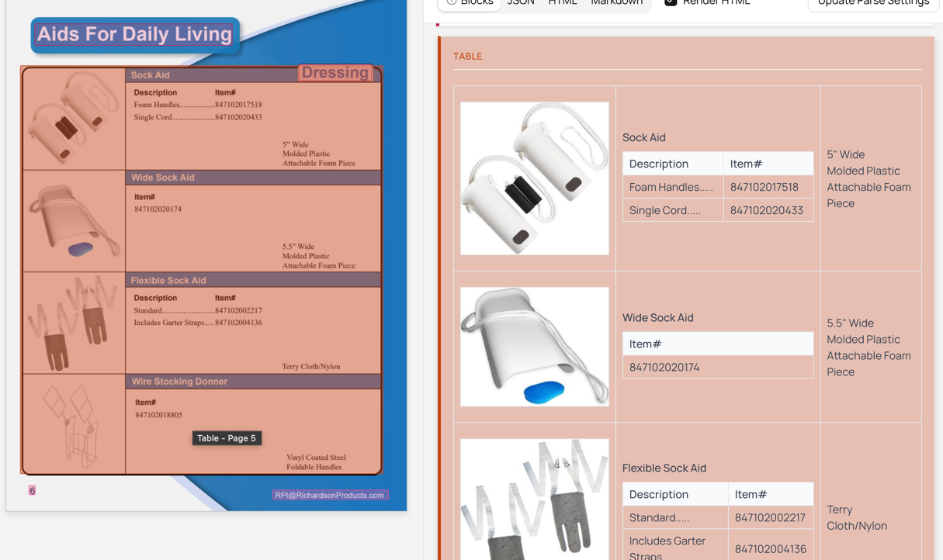Click Sock Aid photo in document page
The image size is (943, 560).
74,118
